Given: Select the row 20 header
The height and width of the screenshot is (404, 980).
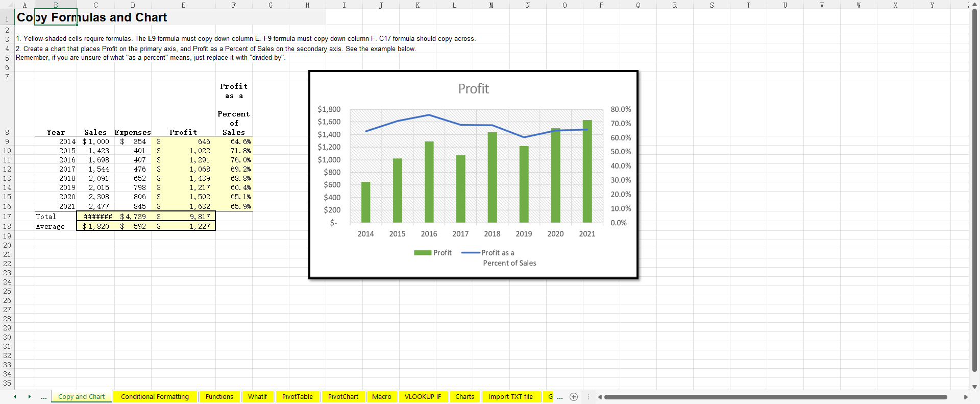Looking at the screenshot, I should (x=7, y=245).
